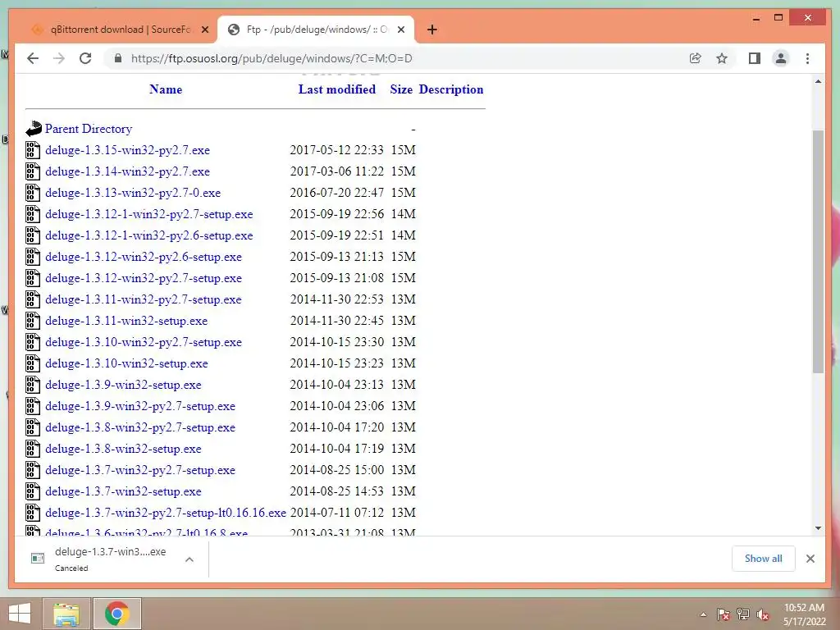The height and width of the screenshot is (630, 840).
Task: View site info via padlock icon
Action: coord(118,58)
